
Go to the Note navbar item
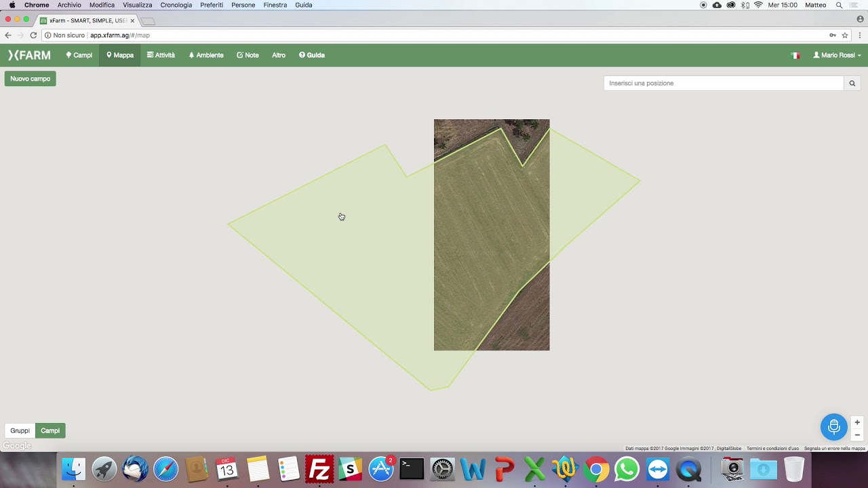point(248,56)
